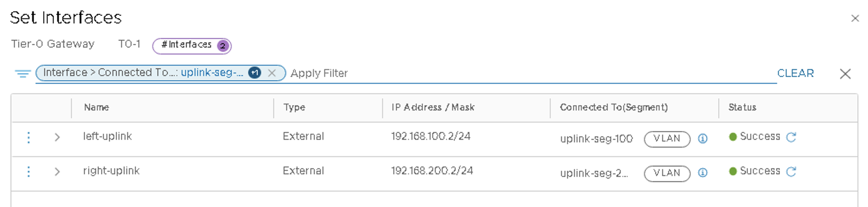The image size is (868, 207).
Task: Close the Set Interfaces dialog
Action: (855, 18)
